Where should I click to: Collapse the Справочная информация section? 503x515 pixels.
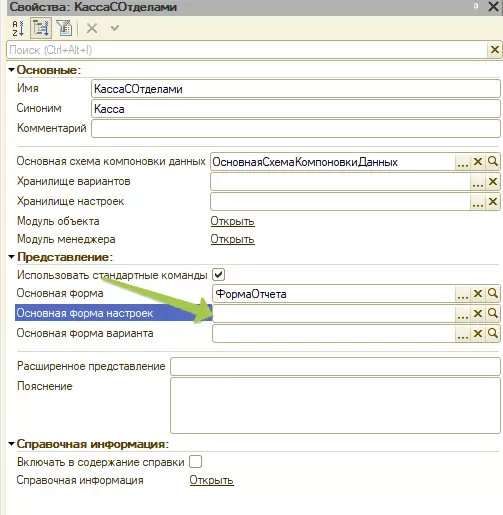pos(12,444)
